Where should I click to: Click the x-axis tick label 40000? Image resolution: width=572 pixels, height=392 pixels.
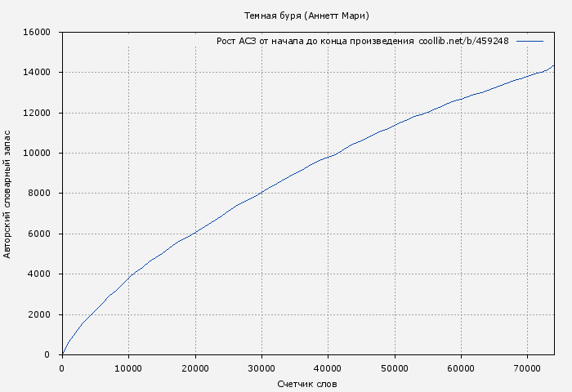click(x=328, y=368)
